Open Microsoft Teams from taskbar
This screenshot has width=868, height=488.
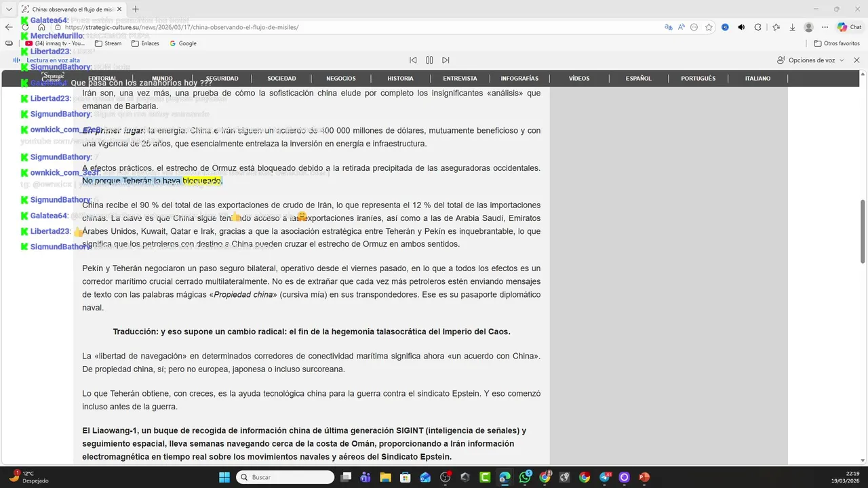point(366,477)
